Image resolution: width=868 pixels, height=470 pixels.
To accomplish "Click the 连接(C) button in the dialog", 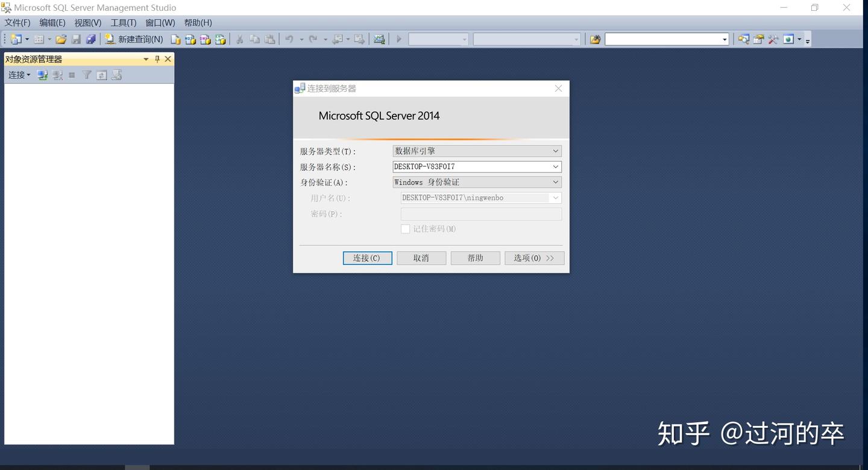I will pyautogui.click(x=368, y=258).
